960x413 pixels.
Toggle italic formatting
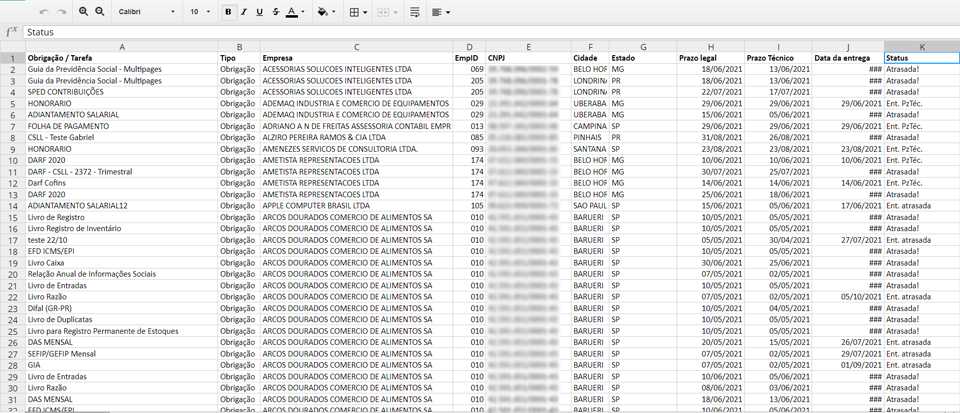click(245, 12)
